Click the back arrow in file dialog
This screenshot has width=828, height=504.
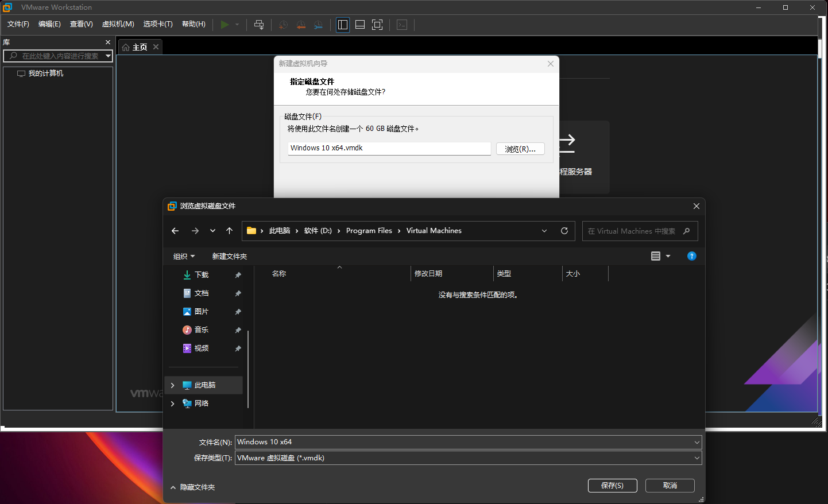tap(175, 231)
